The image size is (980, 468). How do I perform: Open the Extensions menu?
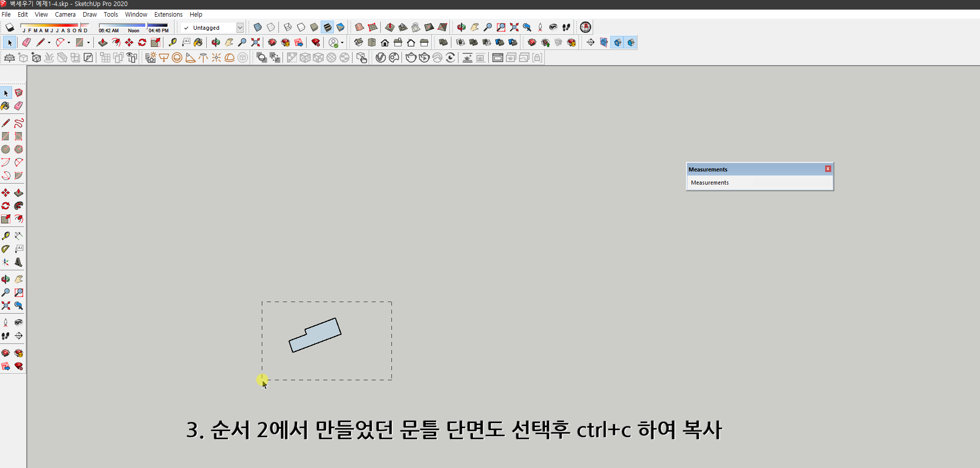coord(168,14)
